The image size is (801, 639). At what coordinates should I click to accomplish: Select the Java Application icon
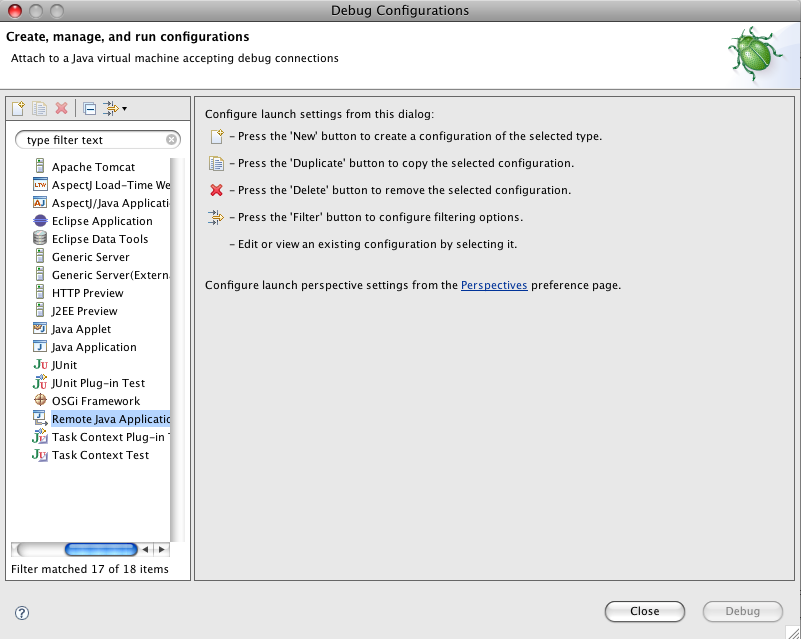(x=40, y=346)
